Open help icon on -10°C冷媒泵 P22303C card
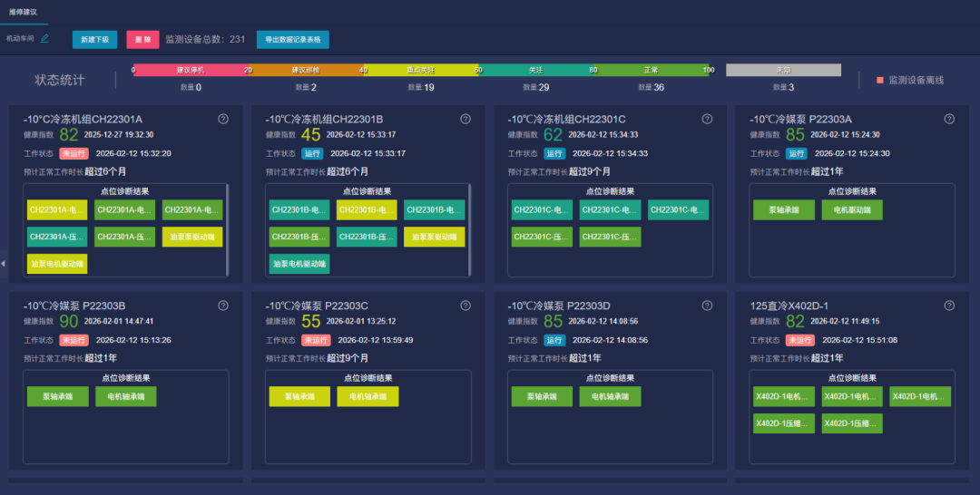The image size is (980, 495). [x=465, y=306]
